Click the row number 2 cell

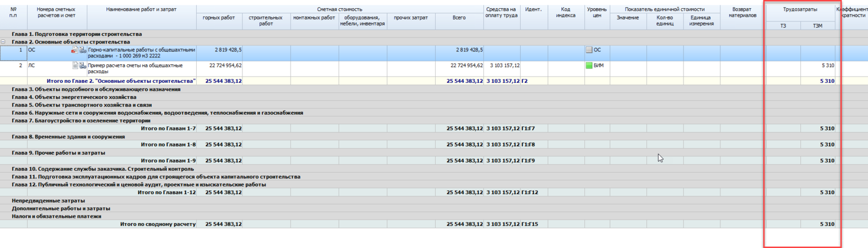13,69
